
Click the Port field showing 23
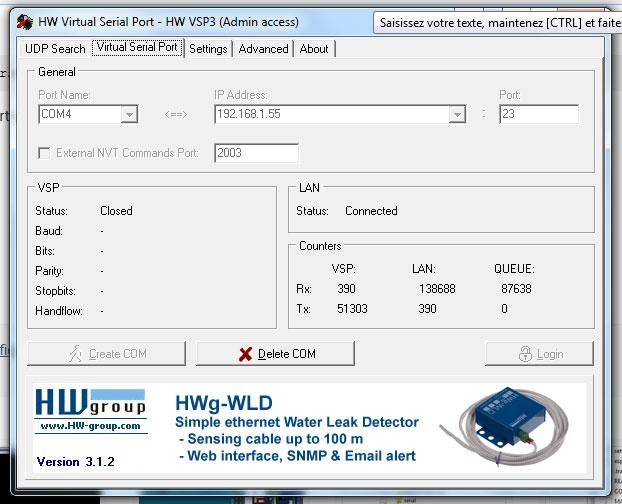(x=539, y=114)
